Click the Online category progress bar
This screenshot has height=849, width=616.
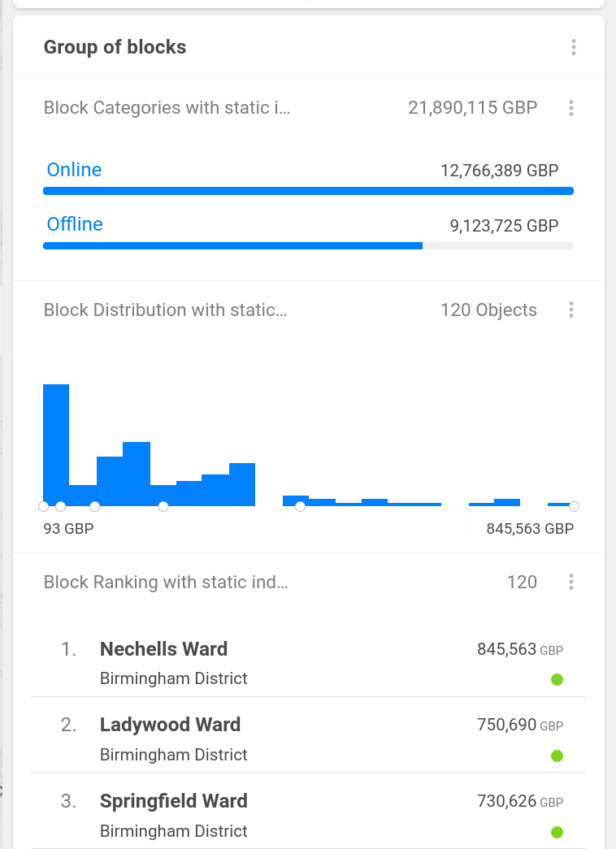coord(308,192)
